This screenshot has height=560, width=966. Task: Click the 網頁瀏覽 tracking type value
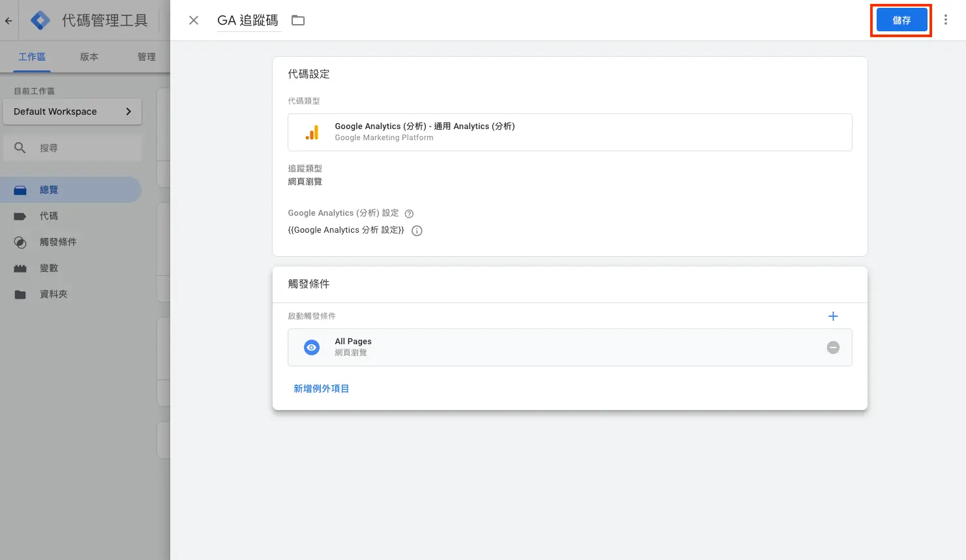(x=305, y=182)
